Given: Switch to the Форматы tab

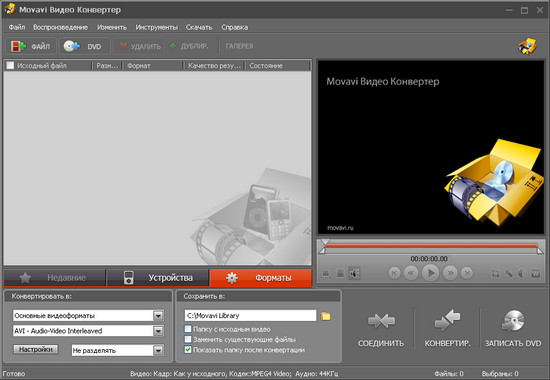Looking at the screenshot, I should click(261, 278).
